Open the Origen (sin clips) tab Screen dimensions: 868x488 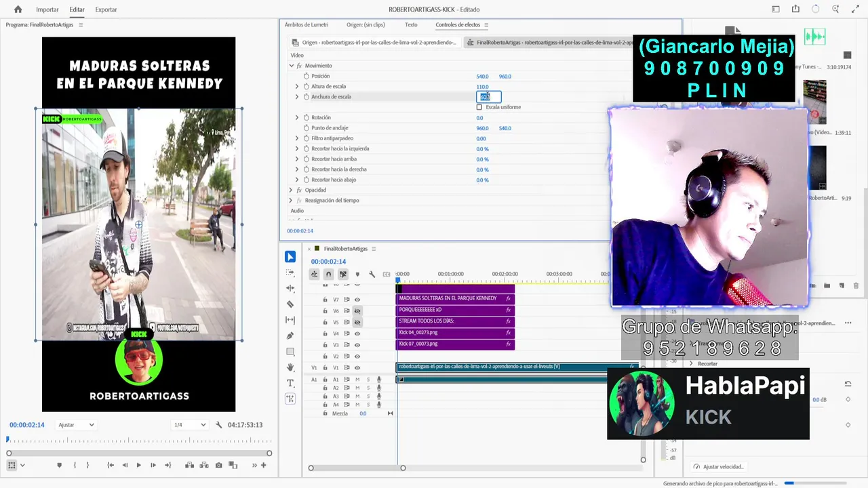click(x=366, y=25)
